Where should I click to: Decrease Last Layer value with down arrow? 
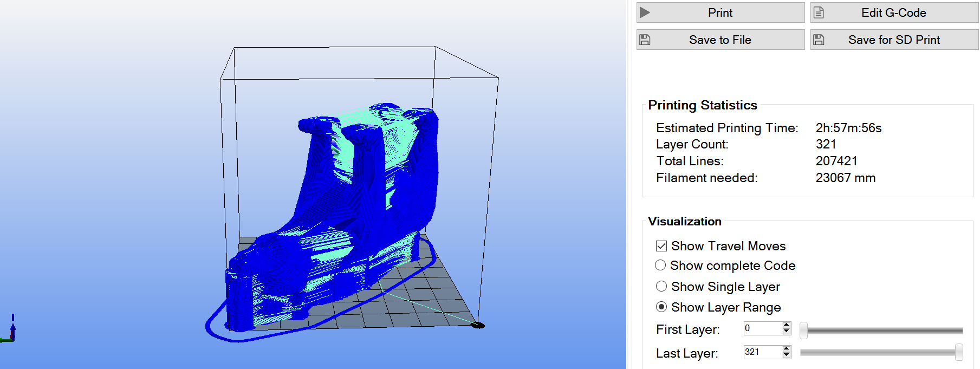(786, 355)
